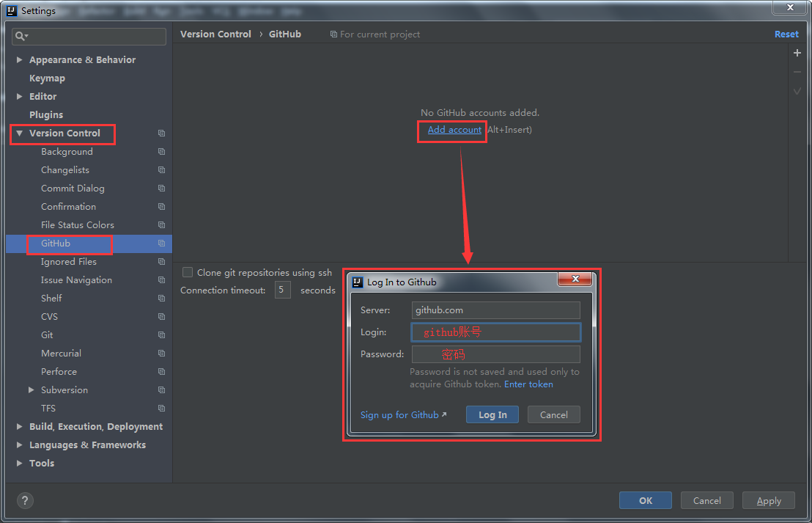The width and height of the screenshot is (812, 523).
Task: Expand Languages & Frameworks section
Action: pos(19,445)
